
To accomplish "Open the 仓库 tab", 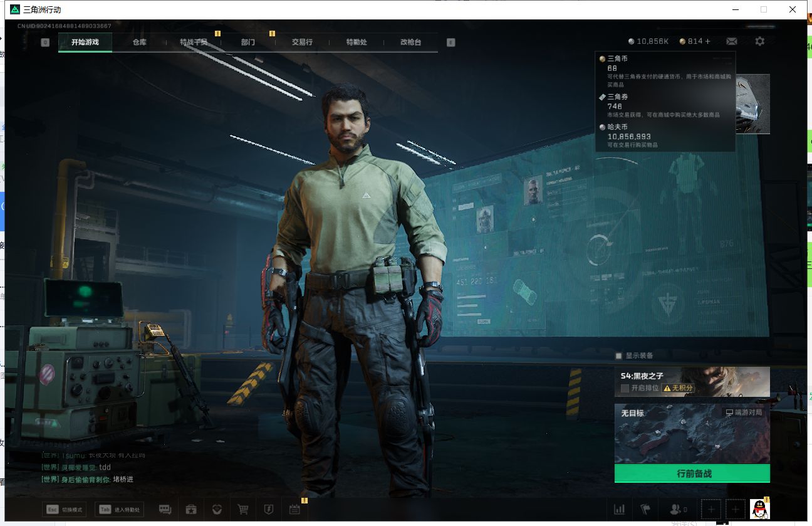I will [x=139, y=42].
